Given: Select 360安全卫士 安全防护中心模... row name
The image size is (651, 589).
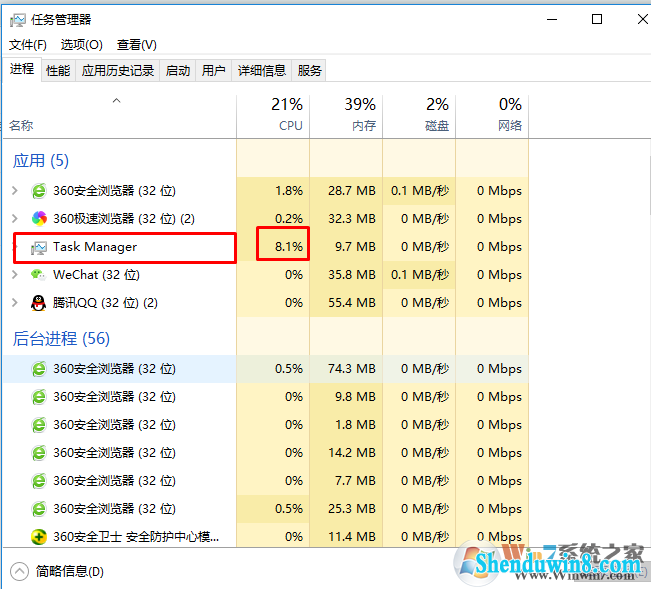Looking at the screenshot, I should (136, 537).
